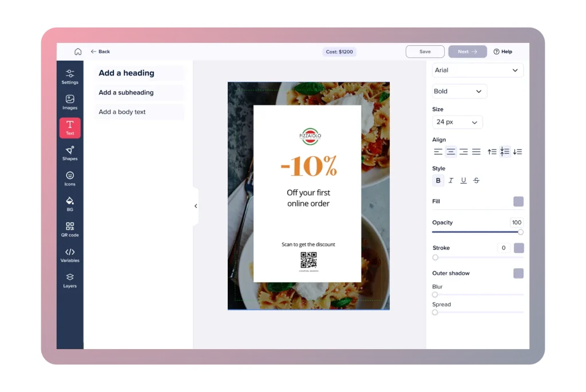Toggle strikethrough style
The width and height of the screenshot is (586, 392).
476,180
